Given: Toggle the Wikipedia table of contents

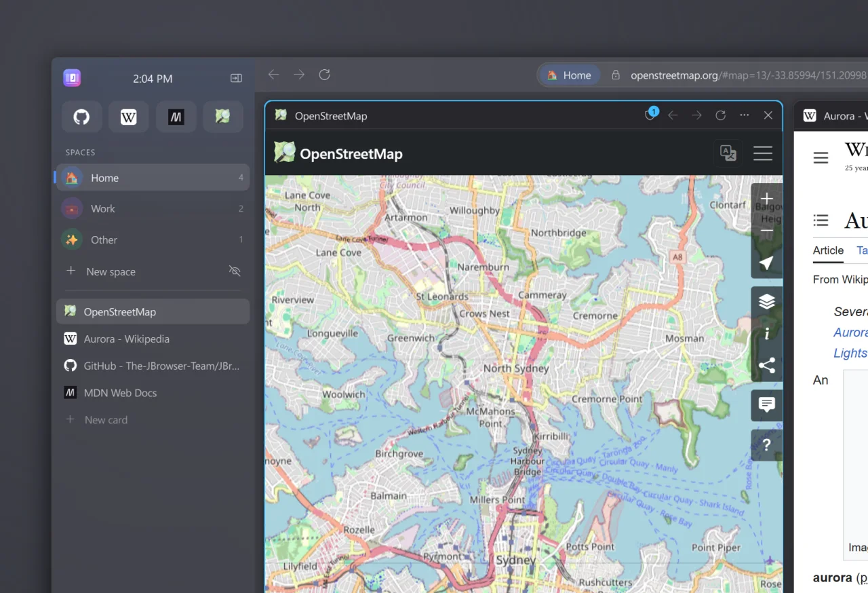Looking at the screenshot, I should pos(821,220).
